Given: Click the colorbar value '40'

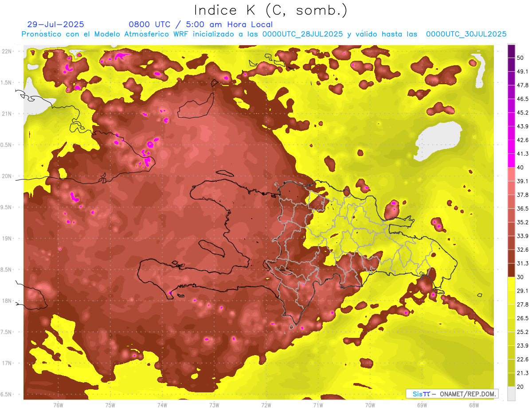Looking at the screenshot, I should coord(520,168).
